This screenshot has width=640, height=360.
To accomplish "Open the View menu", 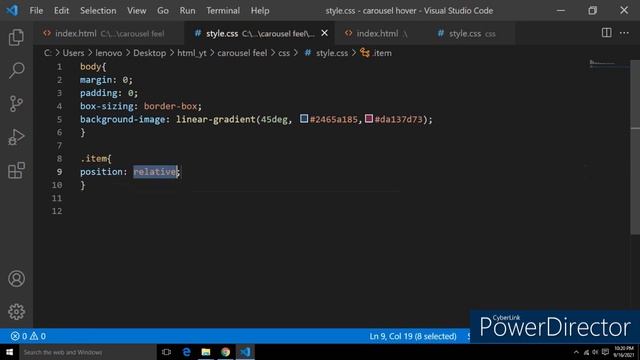I will click(136, 11).
